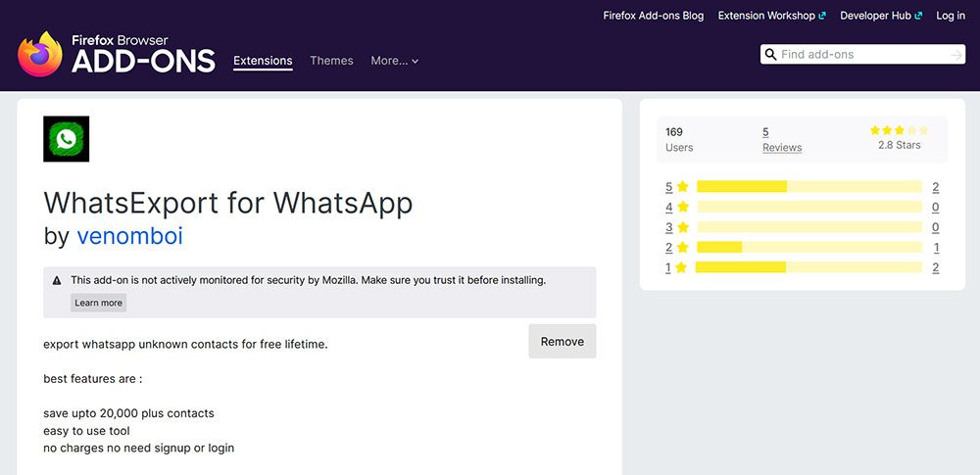Click the 5-star rating bar
Viewport: 980px width, 475px height.
pyautogui.click(x=809, y=186)
